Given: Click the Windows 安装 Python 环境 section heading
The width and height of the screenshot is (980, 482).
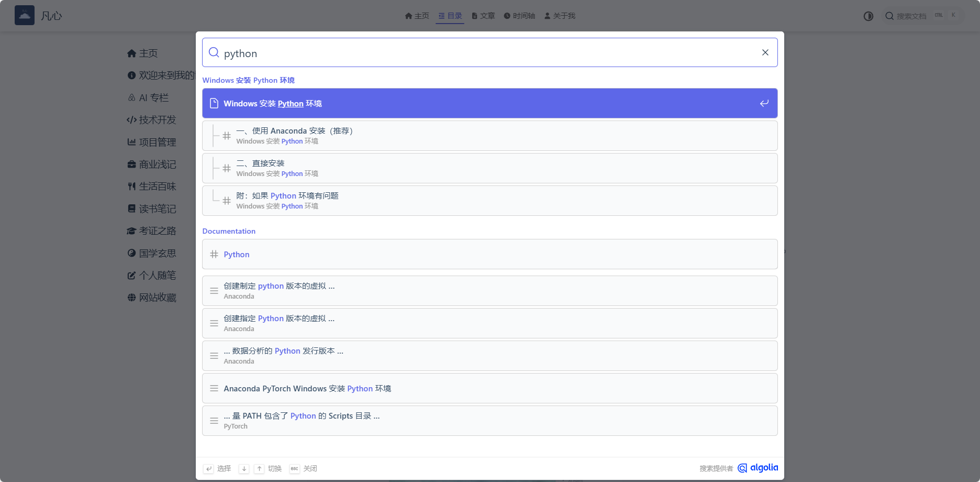Looking at the screenshot, I should point(248,80).
